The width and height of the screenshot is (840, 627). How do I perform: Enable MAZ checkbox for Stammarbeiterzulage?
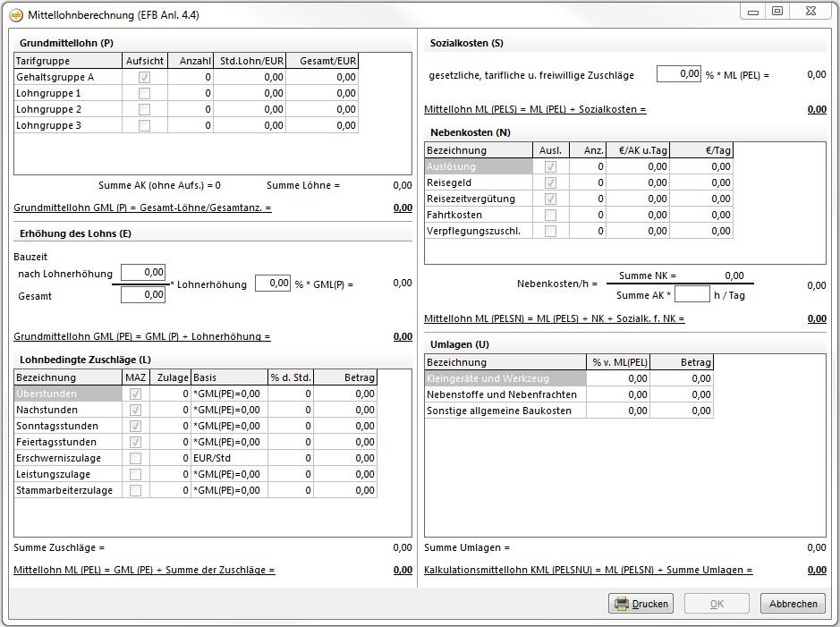(x=135, y=490)
